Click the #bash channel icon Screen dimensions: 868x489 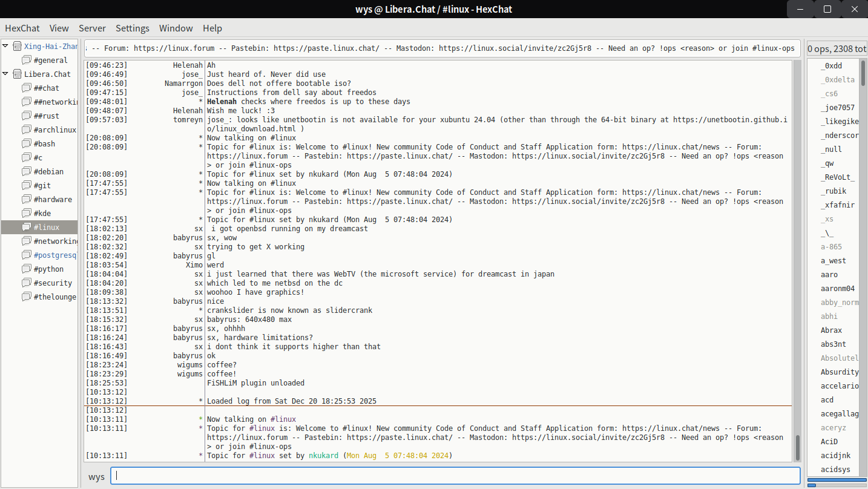[26, 143]
